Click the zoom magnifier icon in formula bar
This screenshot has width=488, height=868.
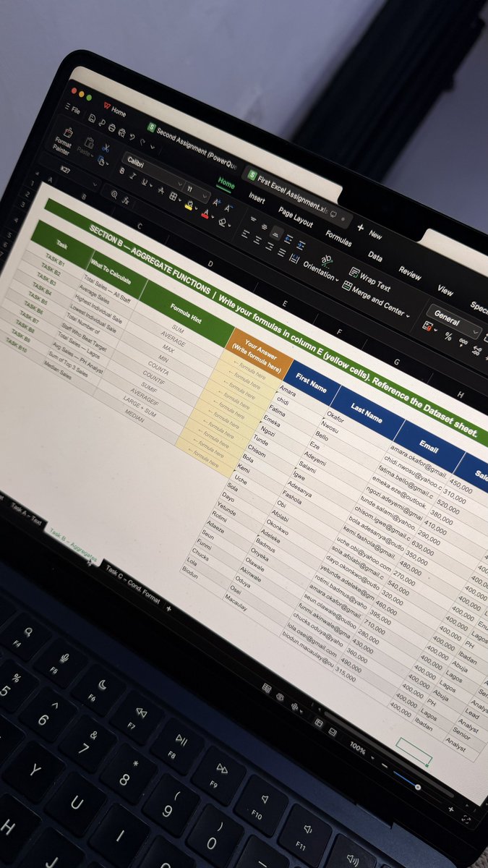[114, 194]
